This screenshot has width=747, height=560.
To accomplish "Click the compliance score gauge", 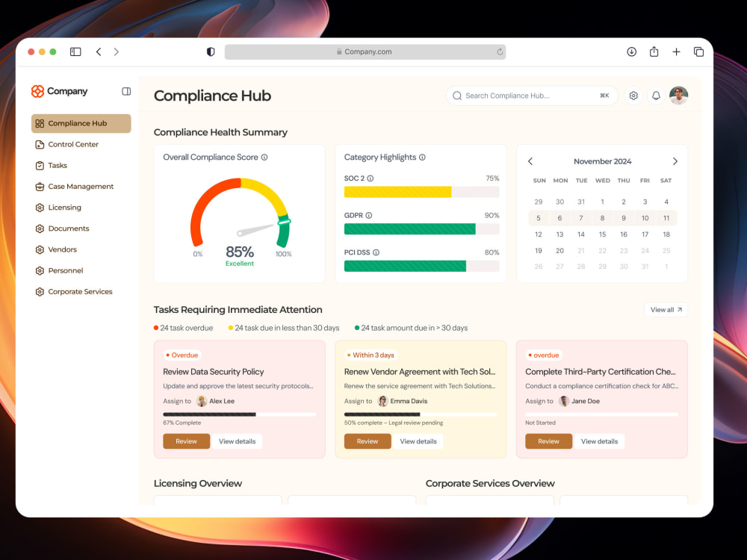I will point(241,212).
